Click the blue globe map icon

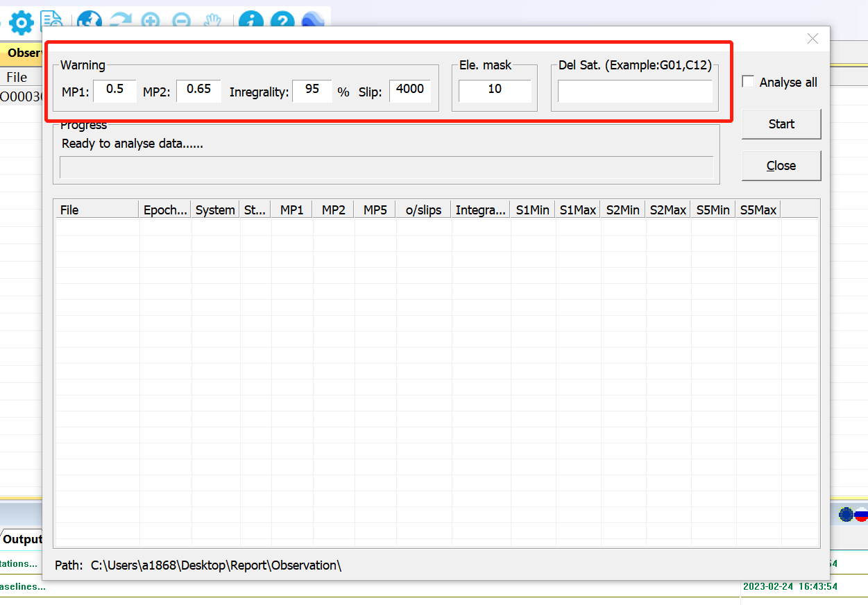(89, 21)
